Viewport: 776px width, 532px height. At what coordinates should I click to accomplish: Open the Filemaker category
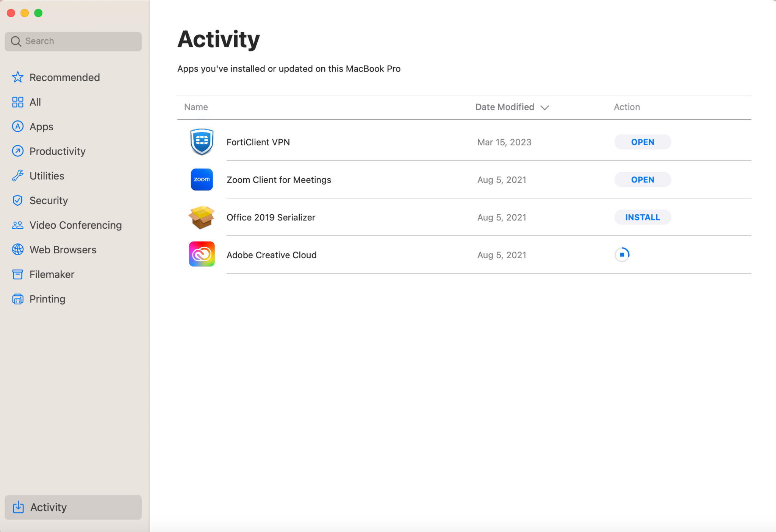click(x=52, y=274)
